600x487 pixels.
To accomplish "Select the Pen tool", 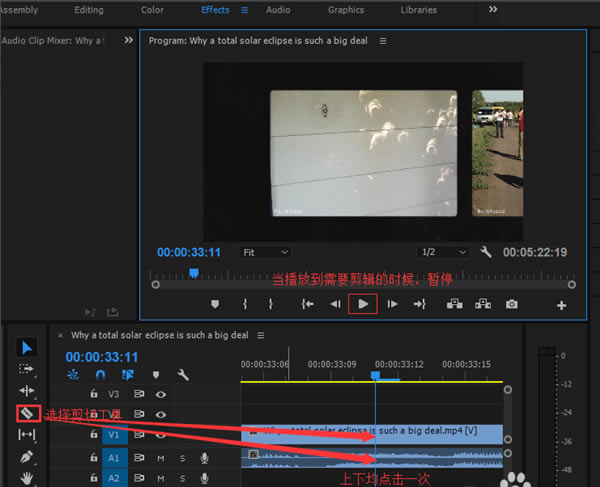I will tap(27, 456).
